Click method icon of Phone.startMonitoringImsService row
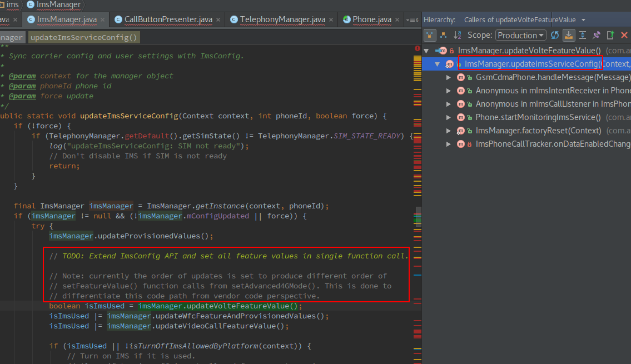 point(461,117)
